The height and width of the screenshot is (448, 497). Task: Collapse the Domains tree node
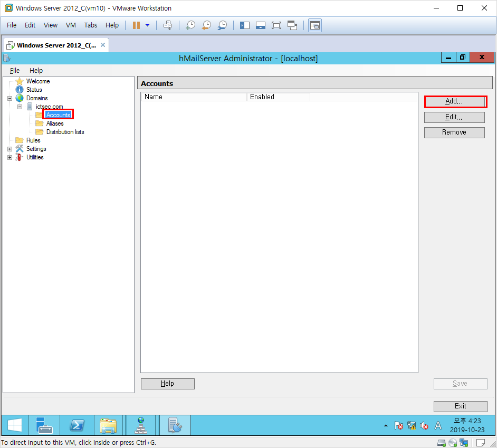10,98
